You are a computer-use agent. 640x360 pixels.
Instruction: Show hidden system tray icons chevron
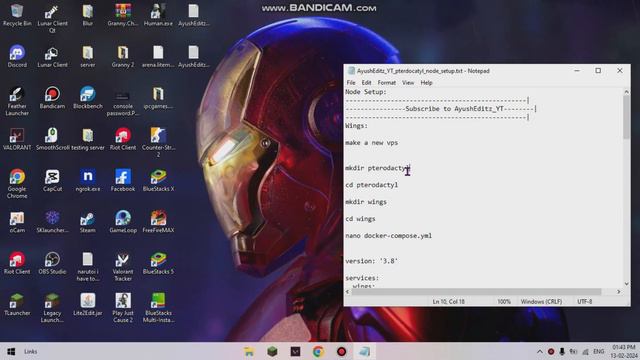pyautogui.click(x=540, y=351)
